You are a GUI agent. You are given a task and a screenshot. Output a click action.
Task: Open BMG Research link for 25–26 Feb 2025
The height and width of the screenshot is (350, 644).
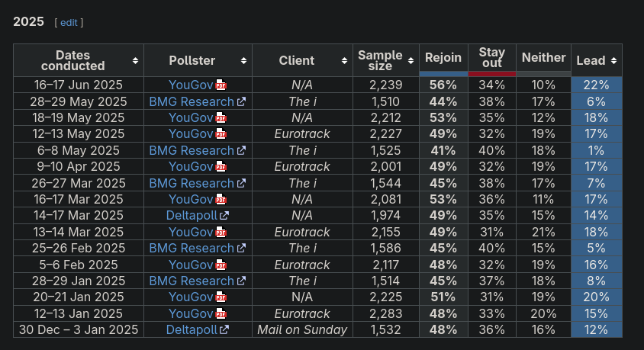[192, 249]
